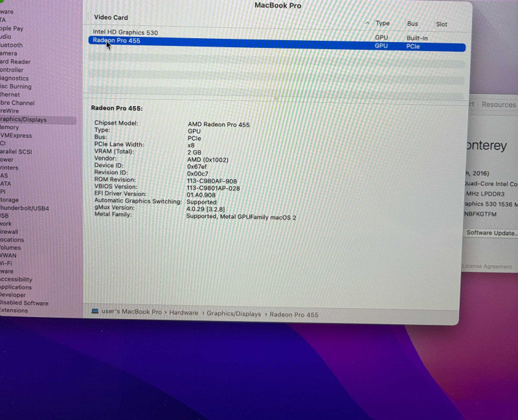Open Locations in sidebar
518x420 pixels.
pyautogui.click(x=12, y=239)
